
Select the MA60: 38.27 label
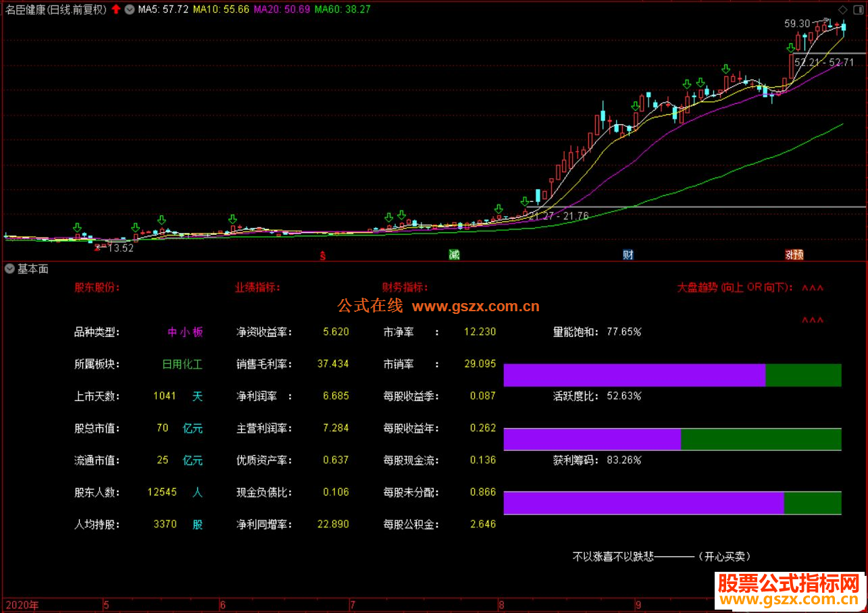pos(342,9)
